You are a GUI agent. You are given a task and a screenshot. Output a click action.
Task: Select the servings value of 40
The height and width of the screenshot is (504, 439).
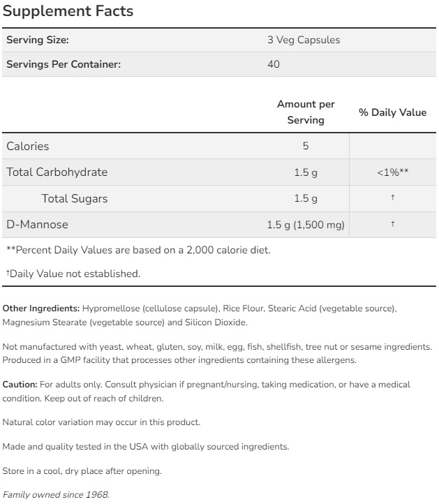point(274,64)
